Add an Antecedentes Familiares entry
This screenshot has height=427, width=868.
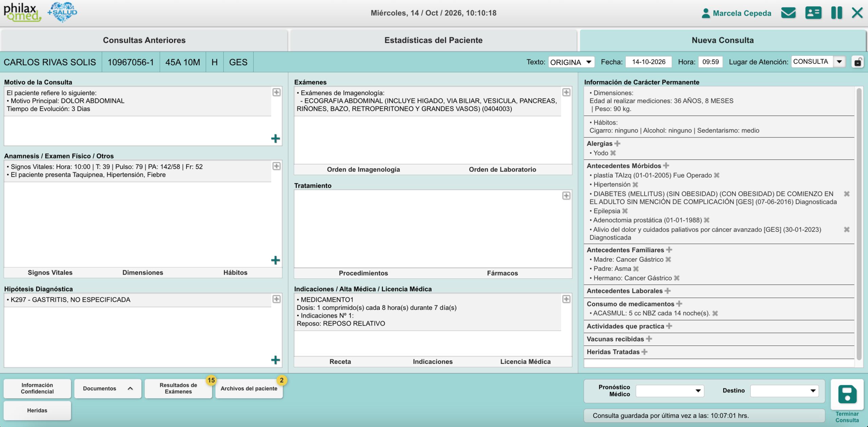(669, 250)
